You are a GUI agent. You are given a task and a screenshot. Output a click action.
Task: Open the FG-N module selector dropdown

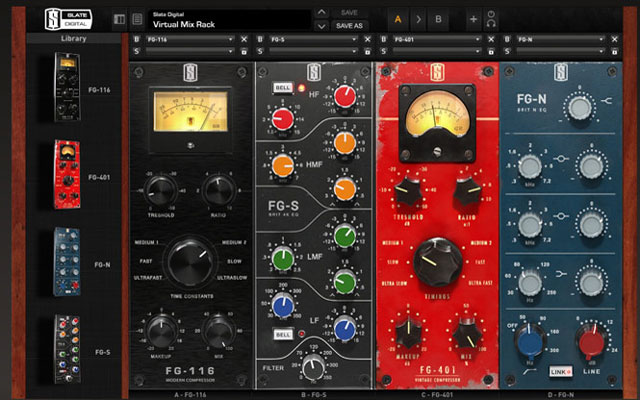coord(560,39)
